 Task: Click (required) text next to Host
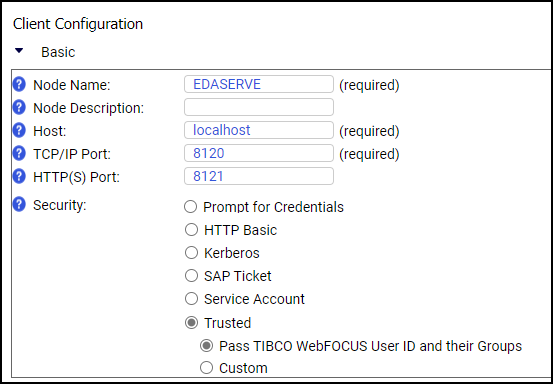369,131
